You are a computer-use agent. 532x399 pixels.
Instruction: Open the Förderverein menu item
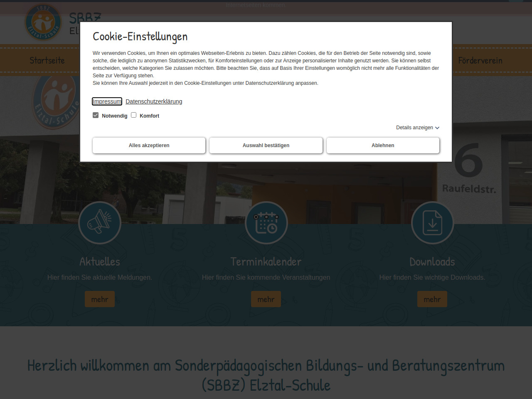click(480, 61)
